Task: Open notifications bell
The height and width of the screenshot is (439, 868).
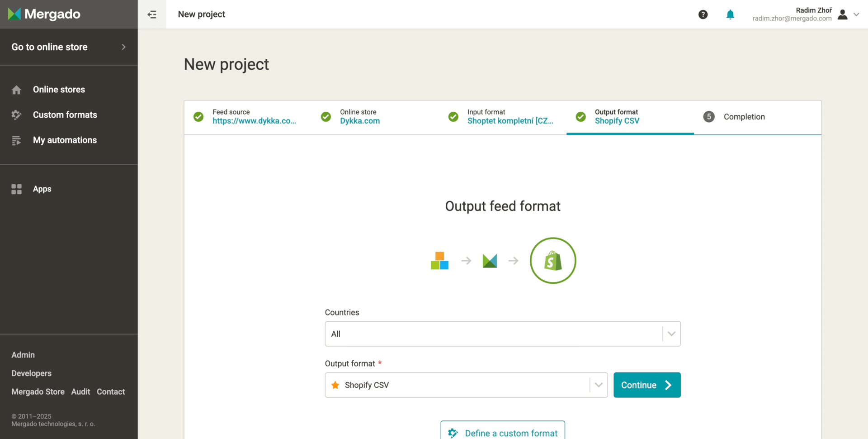Action: tap(730, 14)
